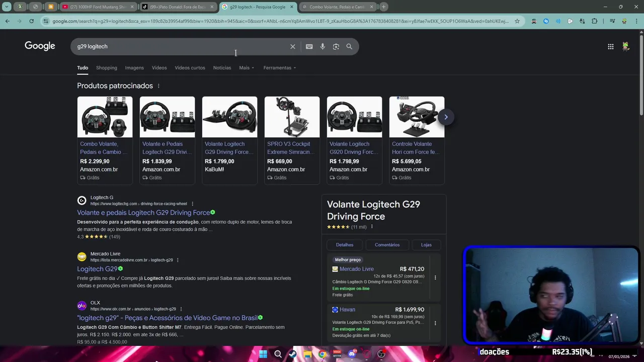
Task: Expand the Mais dropdown
Action: tap(247, 68)
